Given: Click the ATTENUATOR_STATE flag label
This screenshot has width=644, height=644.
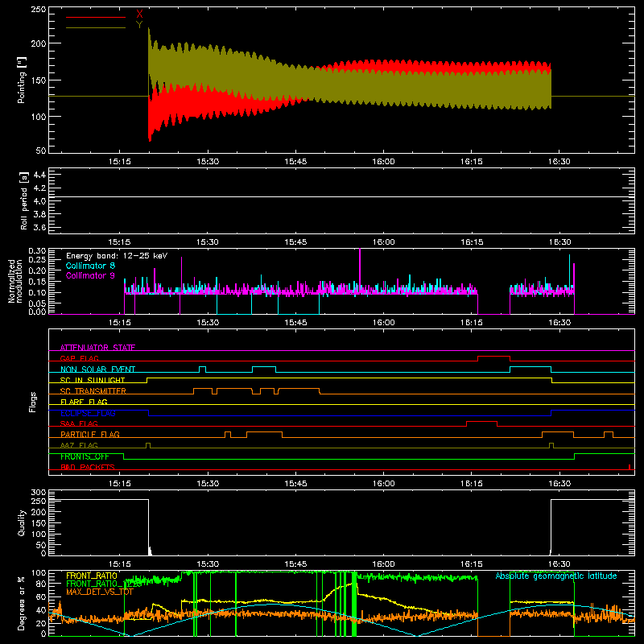Looking at the screenshot, I should pyautogui.click(x=97, y=348).
